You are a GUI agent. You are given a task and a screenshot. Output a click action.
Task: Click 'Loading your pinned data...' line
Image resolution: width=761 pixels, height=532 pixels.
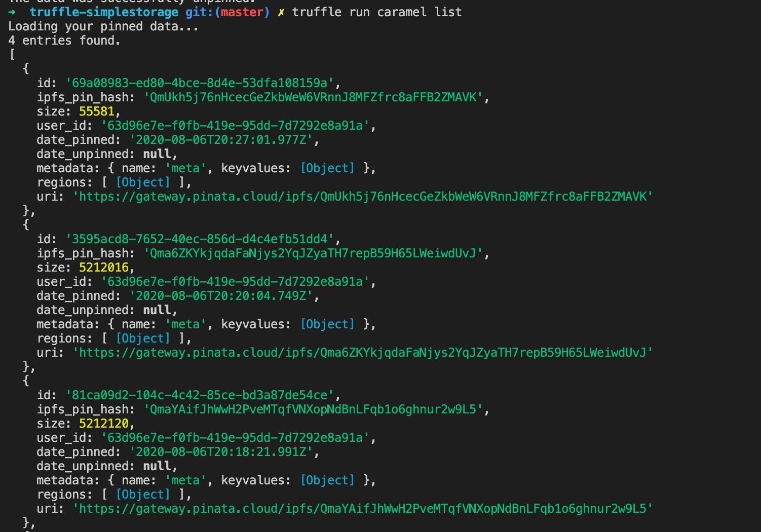click(x=103, y=26)
